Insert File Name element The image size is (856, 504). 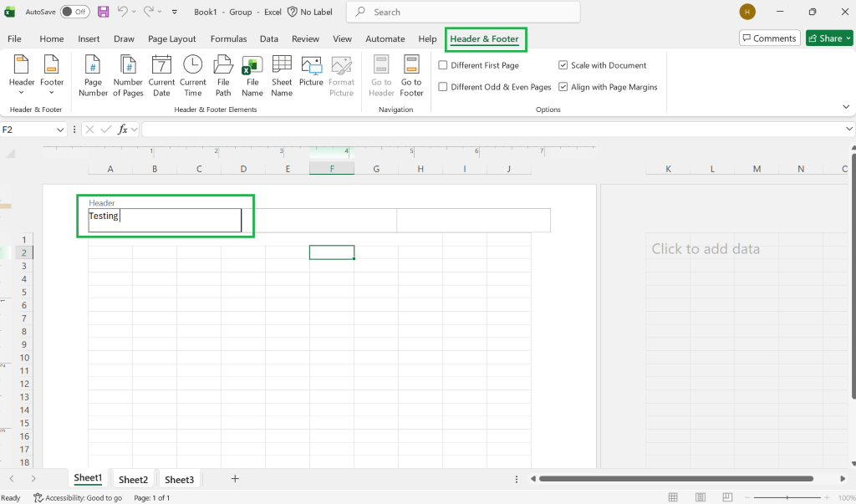pyautogui.click(x=252, y=76)
